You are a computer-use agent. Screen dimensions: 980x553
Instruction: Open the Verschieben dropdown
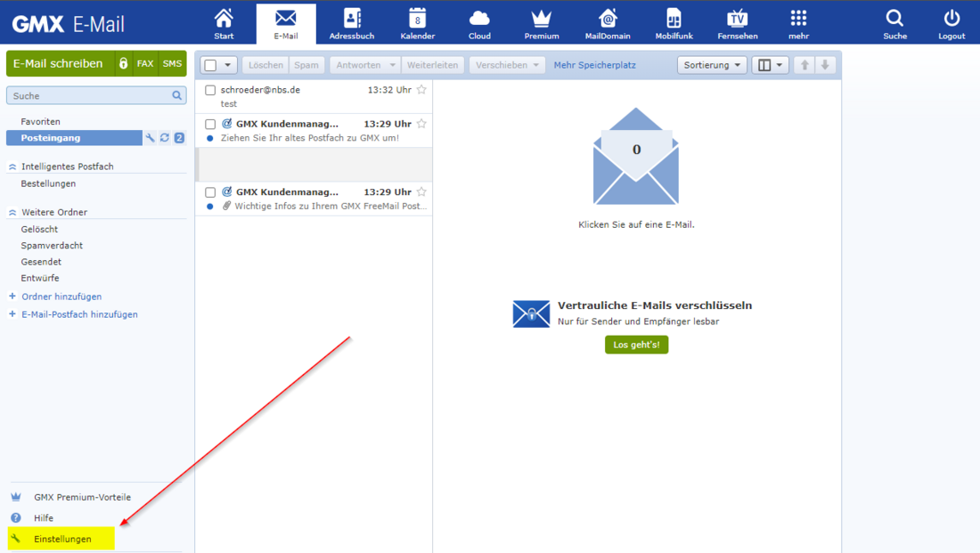tap(507, 65)
